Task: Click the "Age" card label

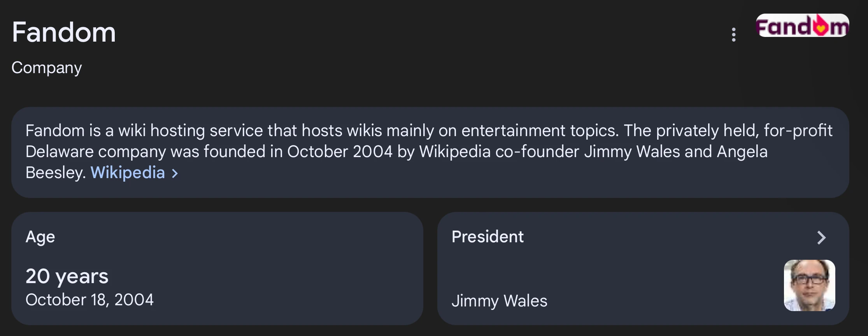Action: click(40, 237)
